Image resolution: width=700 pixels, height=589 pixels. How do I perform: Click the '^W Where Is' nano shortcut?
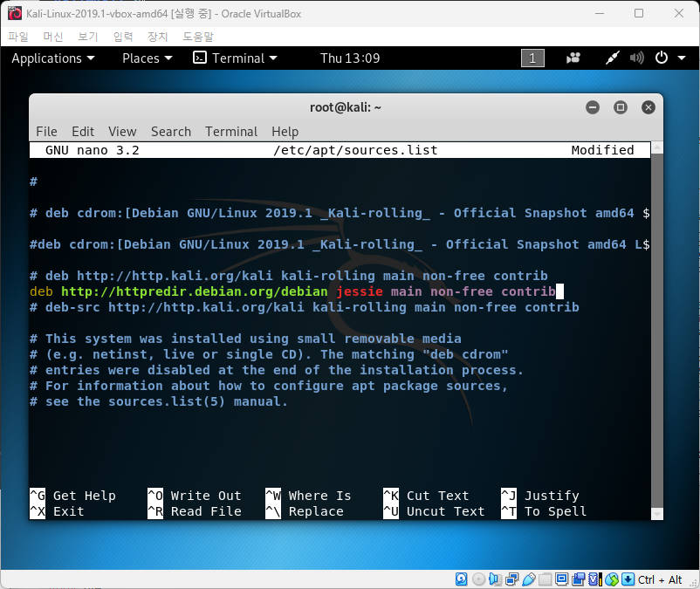pos(308,496)
